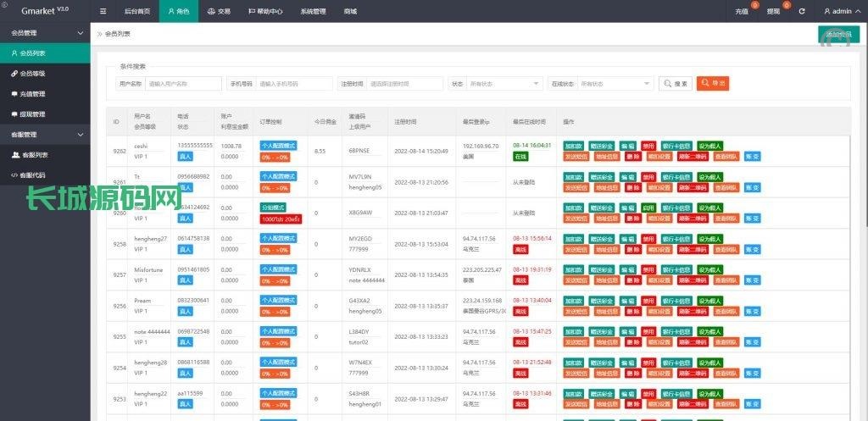The image size is (868, 421).
Task: Click the 用户名称 search input field
Action: (x=183, y=84)
